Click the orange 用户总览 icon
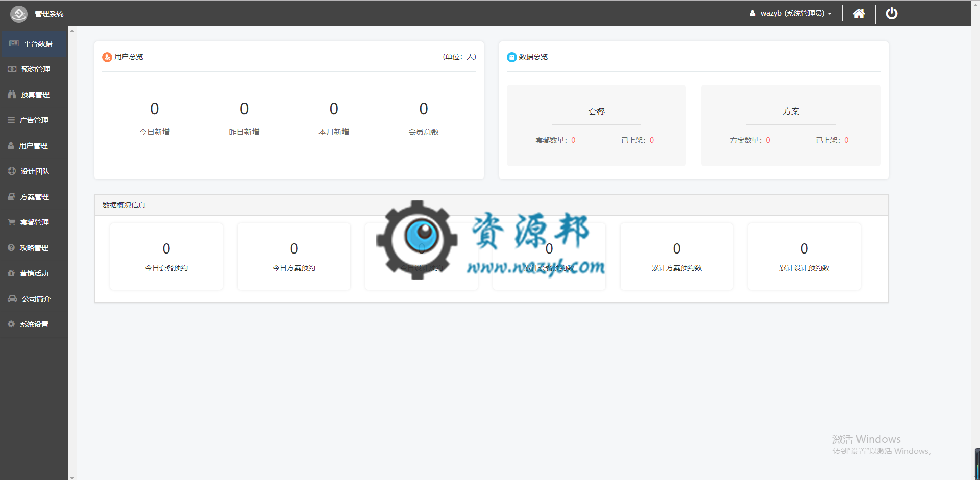 107,57
